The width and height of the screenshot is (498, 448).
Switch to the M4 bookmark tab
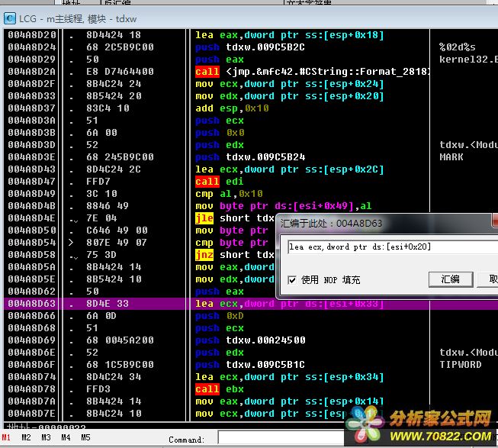coord(66,437)
